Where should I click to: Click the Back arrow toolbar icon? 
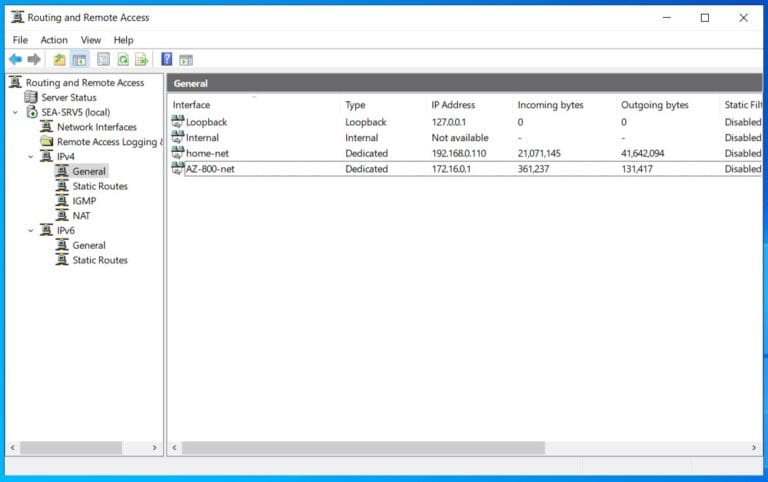(x=15, y=60)
